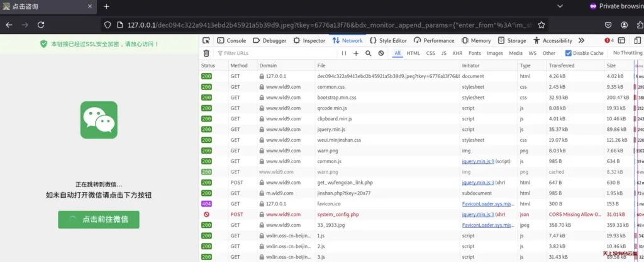Open request blocking panel

380,53
